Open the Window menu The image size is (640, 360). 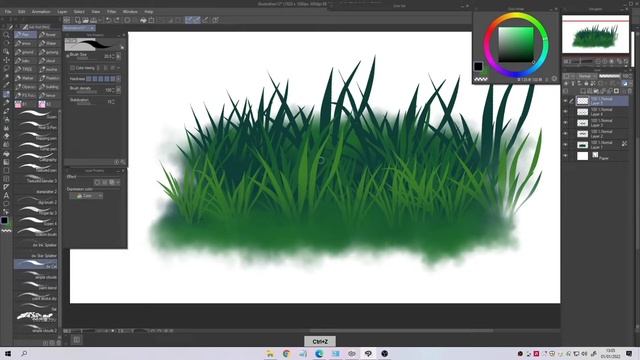(x=130, y=12)
